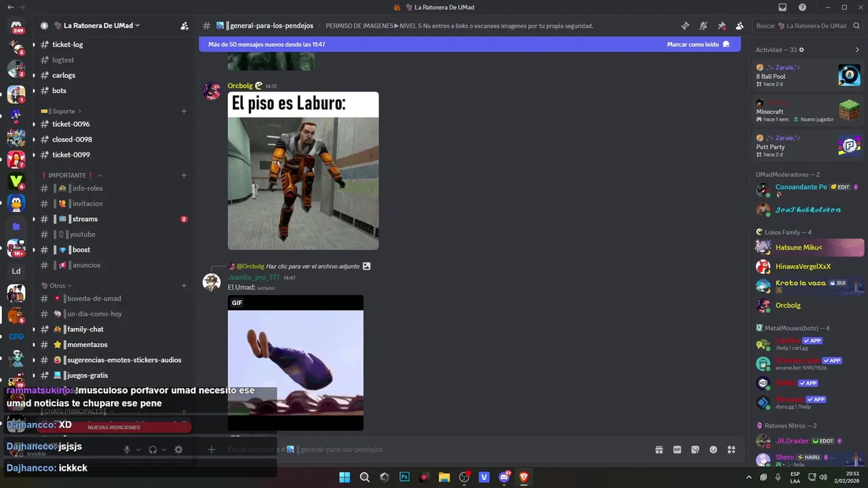Click the plus attach button in message bar
The image size is (868, 488).
click(212, 449)
